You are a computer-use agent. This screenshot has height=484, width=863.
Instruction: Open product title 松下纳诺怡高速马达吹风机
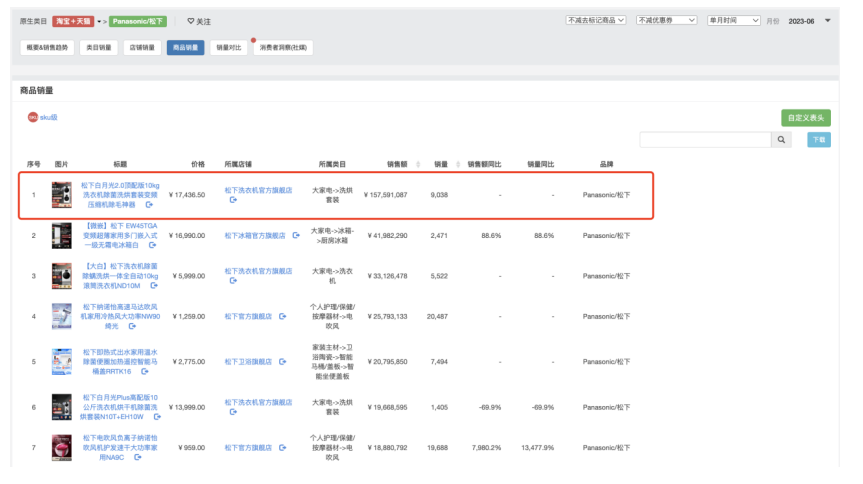[120, 317]
